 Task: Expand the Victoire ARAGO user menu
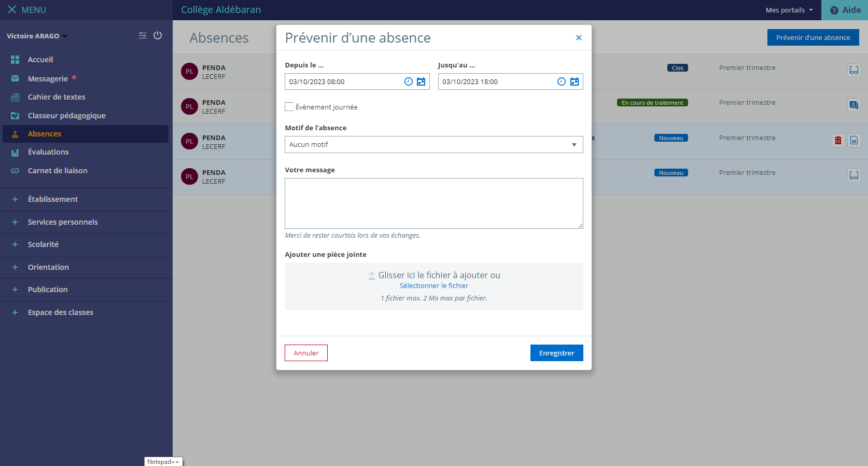(37, 36)
